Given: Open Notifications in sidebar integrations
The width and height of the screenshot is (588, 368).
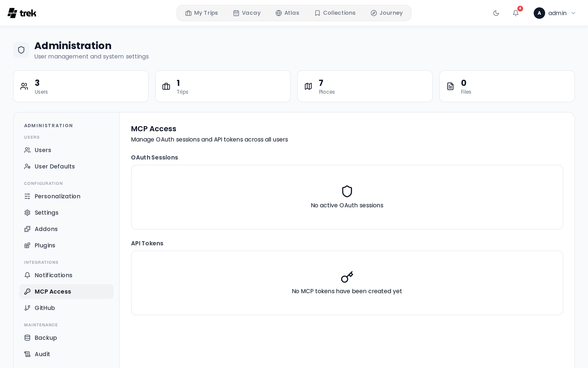Looking at the screenshot, I should (66, 275).
